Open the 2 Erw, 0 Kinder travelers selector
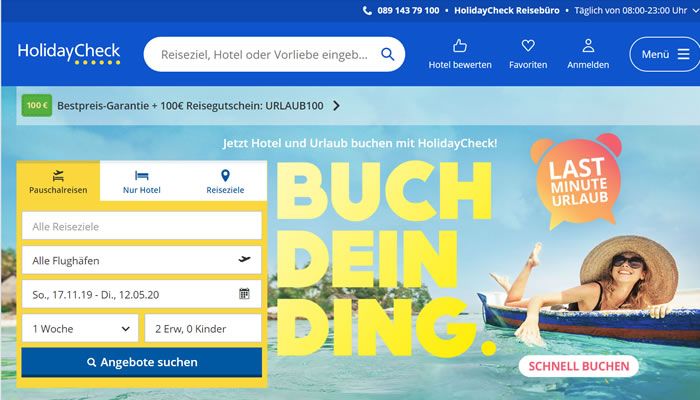The image size is (700, 400). tap(203, 329)
